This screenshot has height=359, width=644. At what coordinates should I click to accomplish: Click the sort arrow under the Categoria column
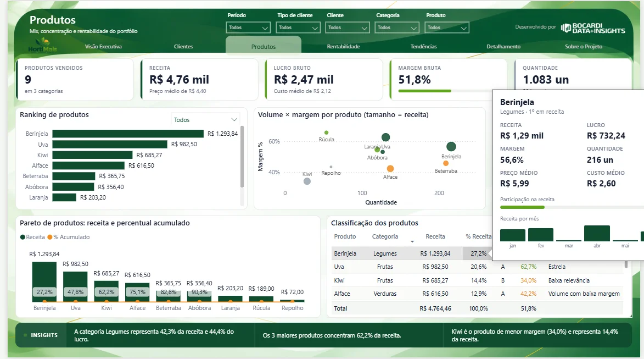412,241
